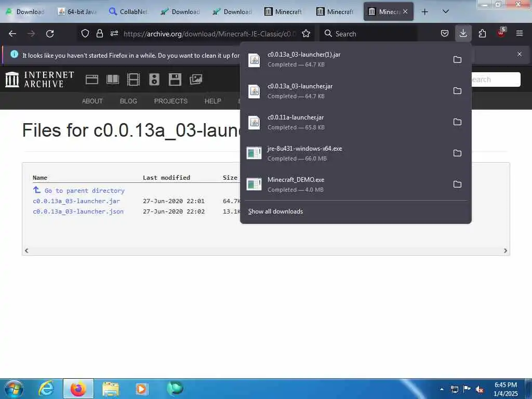Open the Extensions puzzle icon
Screen dimensions: 532x399
482,34
